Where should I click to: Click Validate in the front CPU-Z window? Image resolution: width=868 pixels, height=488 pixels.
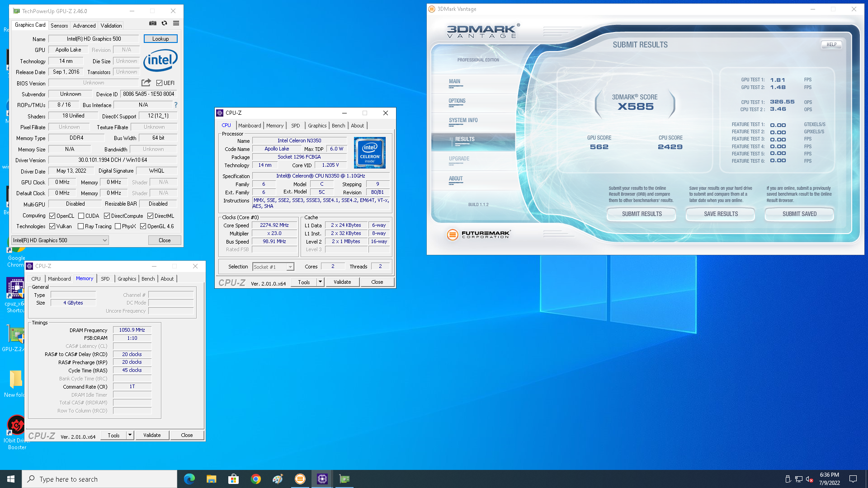click(x=342, y=282)
